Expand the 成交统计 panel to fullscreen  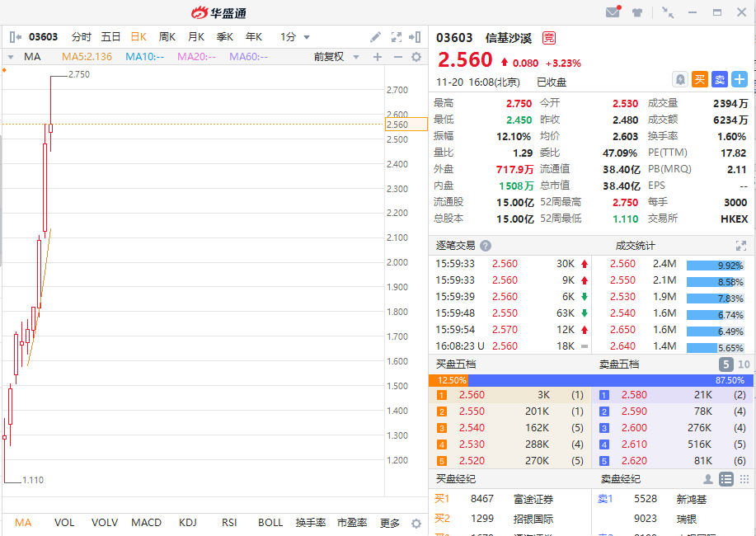click(740, 246)
